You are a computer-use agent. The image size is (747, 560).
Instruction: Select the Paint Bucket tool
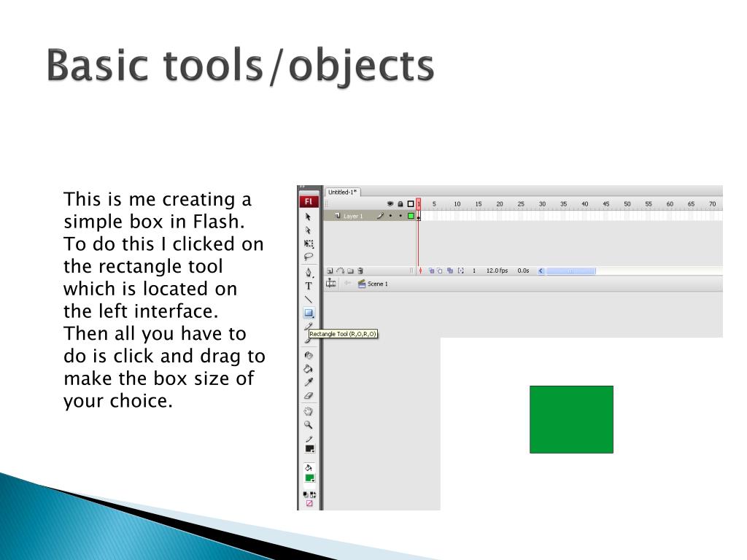(309, 368)
